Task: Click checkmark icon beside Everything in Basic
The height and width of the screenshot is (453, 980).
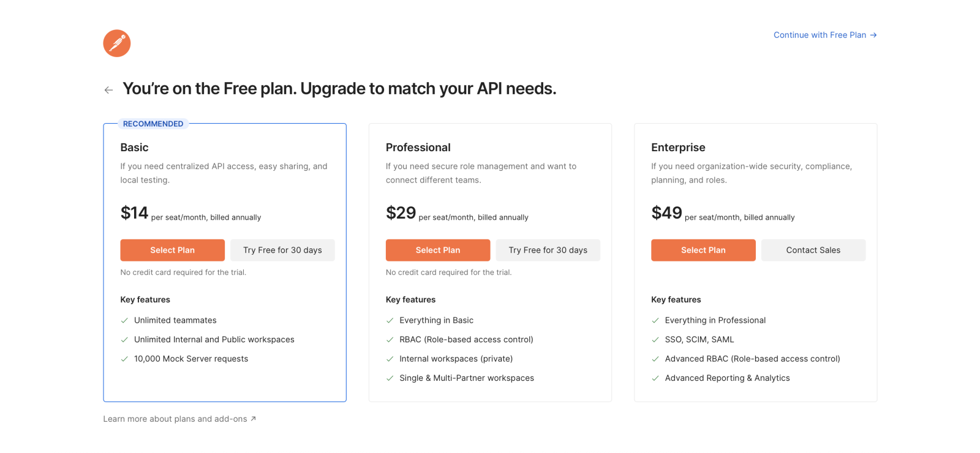Action: coord(390,320)
